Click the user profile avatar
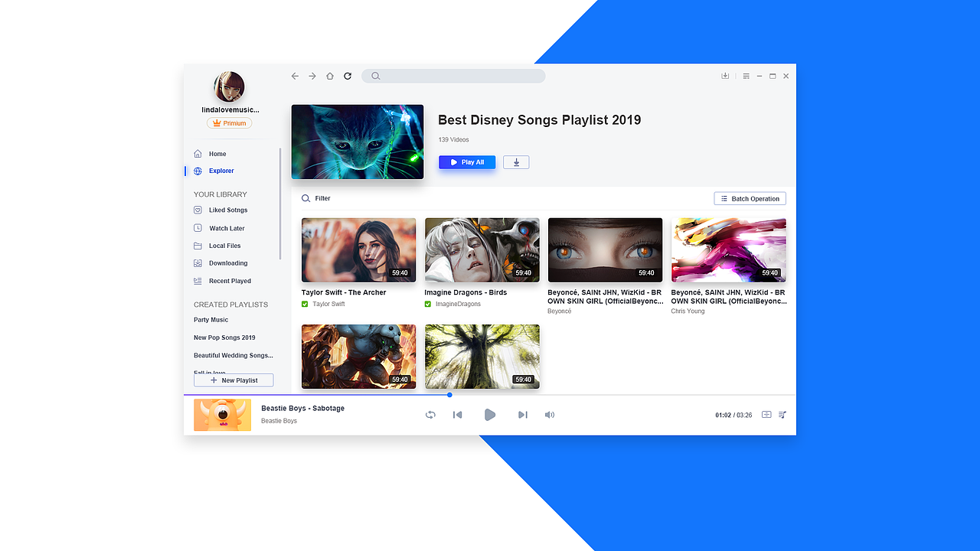The height and width of the screenshot is (551, 980). [x=229, y=86]
